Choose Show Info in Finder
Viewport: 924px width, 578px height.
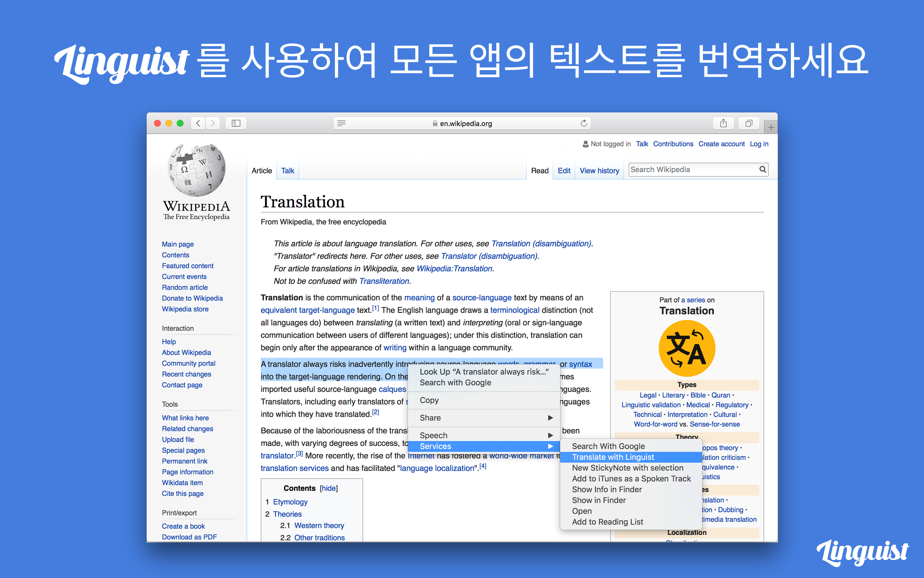tap(631, 489)
